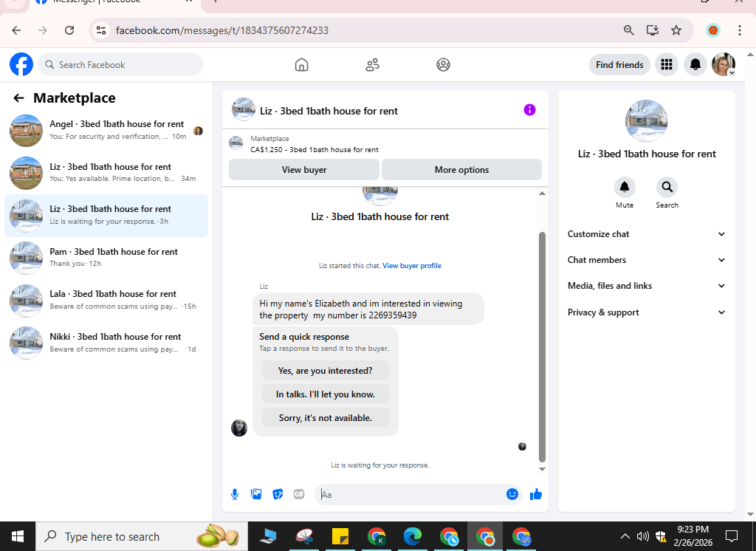Viewport: 756px width, 551px height.
Task: Send quick reply 'In talks. I'll let you know.'
Action: pos(325,394)
